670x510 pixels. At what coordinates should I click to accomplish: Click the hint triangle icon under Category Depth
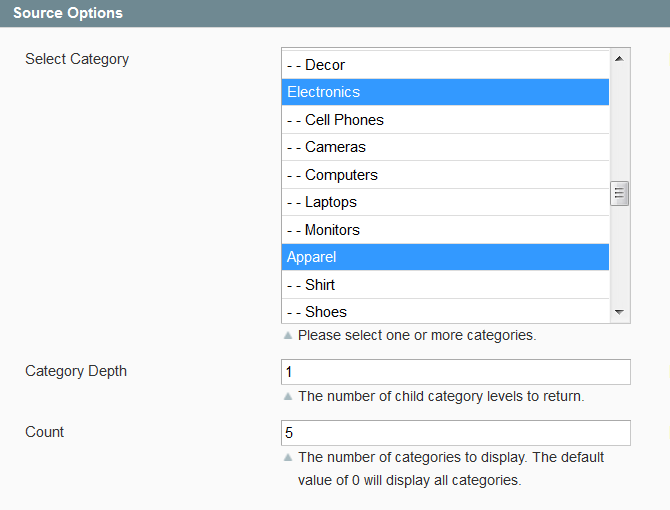click(x=288, y=396)
